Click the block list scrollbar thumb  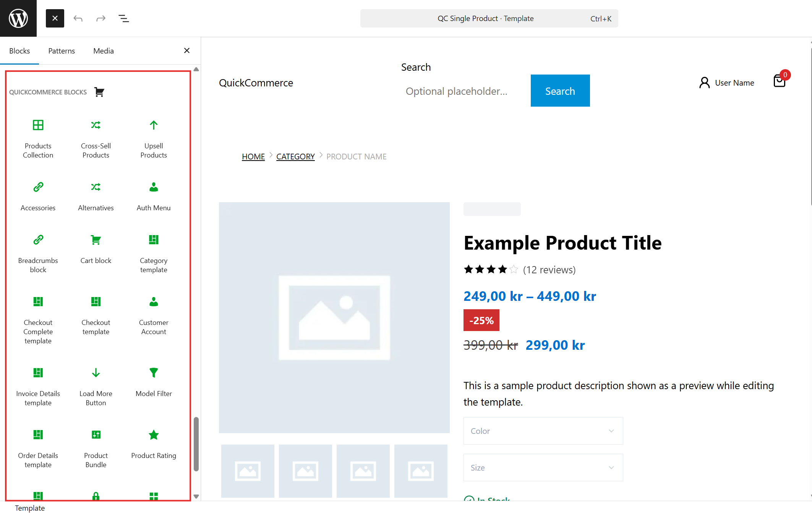click(x=196, y=444)
